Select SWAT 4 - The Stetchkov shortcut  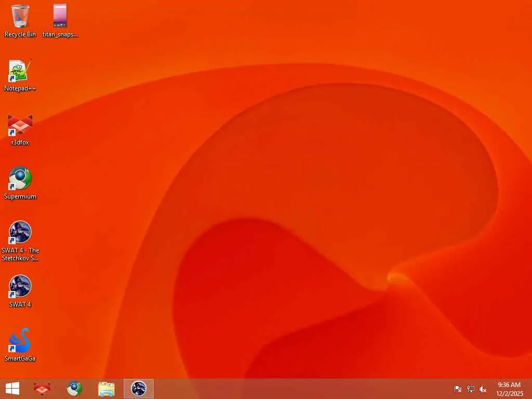point(20,241)
